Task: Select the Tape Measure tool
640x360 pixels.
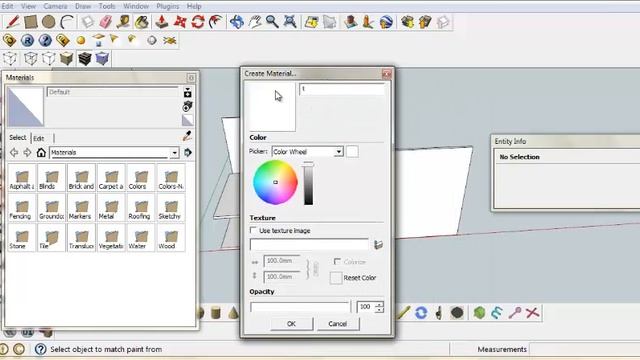Action: pyautogui.click(x=123, y=22)
